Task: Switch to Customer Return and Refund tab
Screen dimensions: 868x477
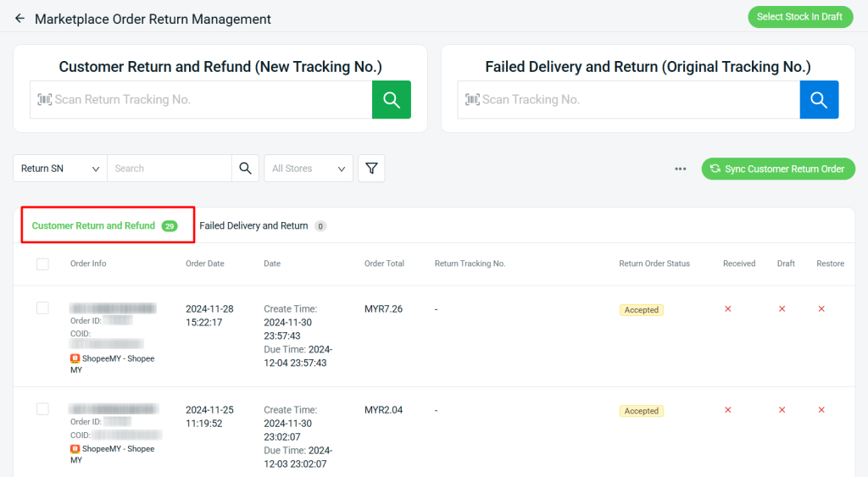Action: [x=94, y=226]
